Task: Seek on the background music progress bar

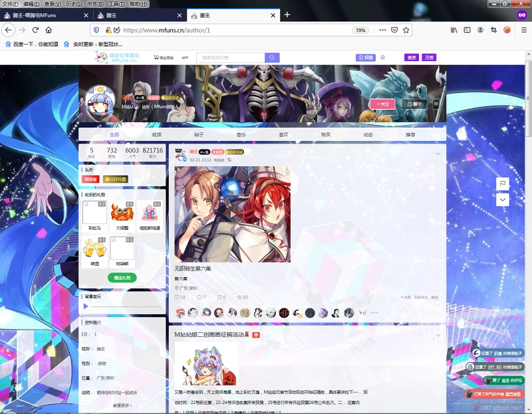Action: 126,306
